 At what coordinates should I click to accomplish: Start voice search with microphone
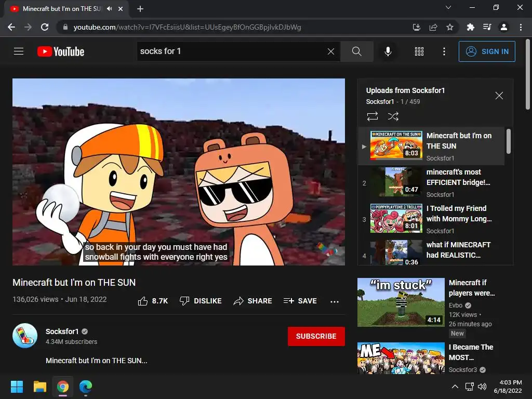(388, 51)
